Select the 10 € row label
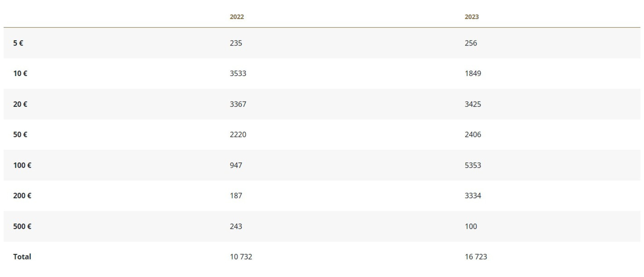 (20, 74)
